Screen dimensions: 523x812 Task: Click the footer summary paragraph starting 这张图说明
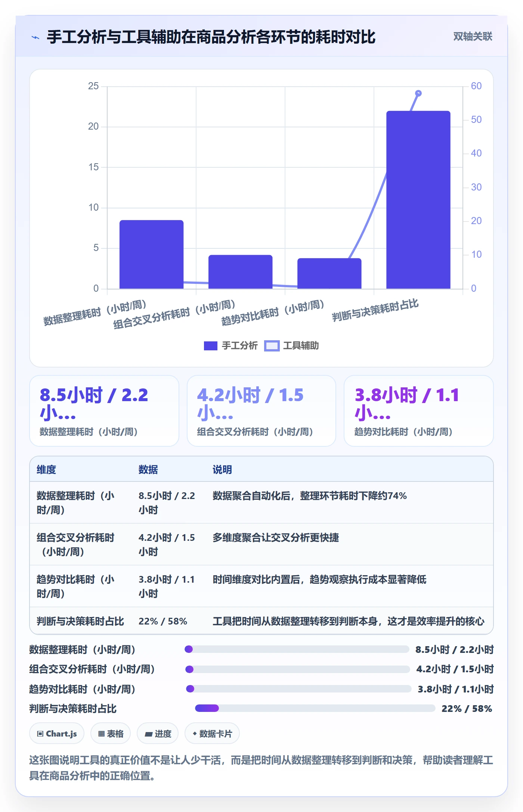coord(261,768)
